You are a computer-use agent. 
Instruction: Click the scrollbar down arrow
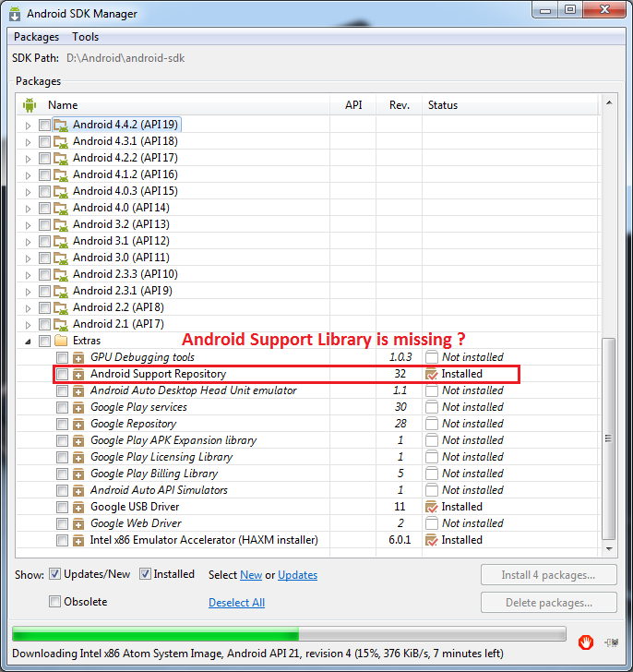point(609,549)
